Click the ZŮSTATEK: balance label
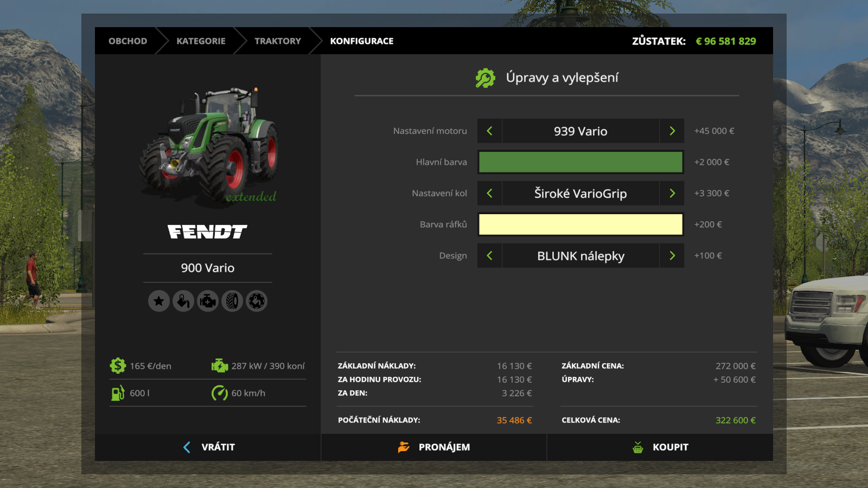 pos(659,41)
